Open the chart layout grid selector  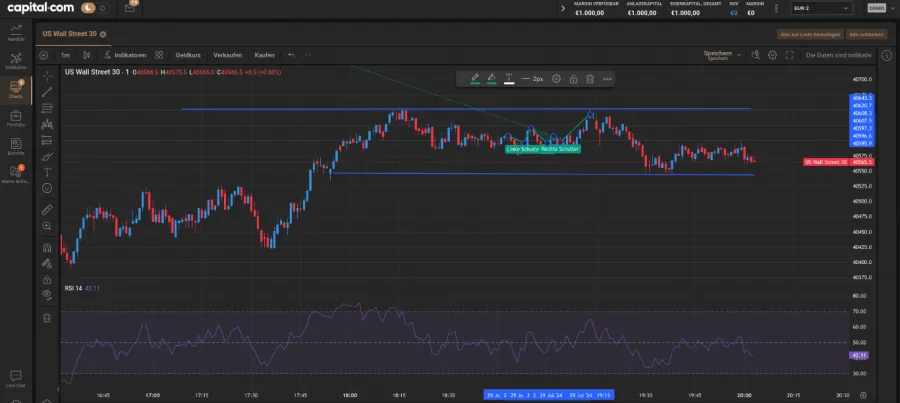pos(159,55)
